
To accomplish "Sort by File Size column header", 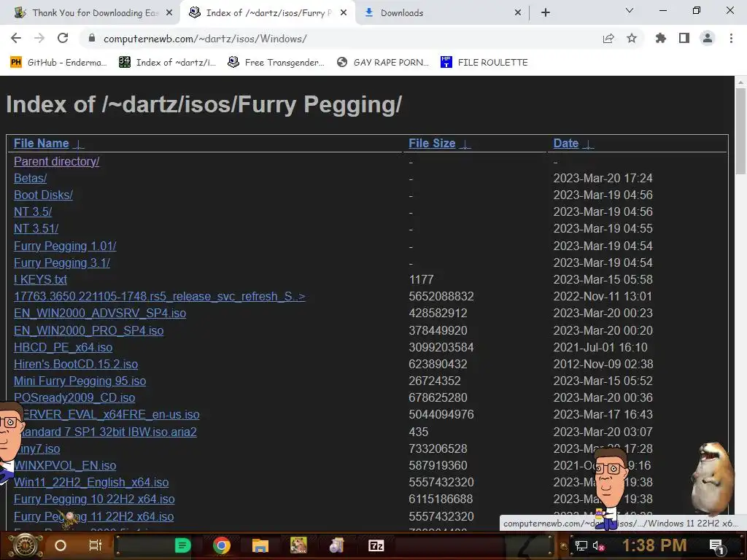I will click(432, 144).
